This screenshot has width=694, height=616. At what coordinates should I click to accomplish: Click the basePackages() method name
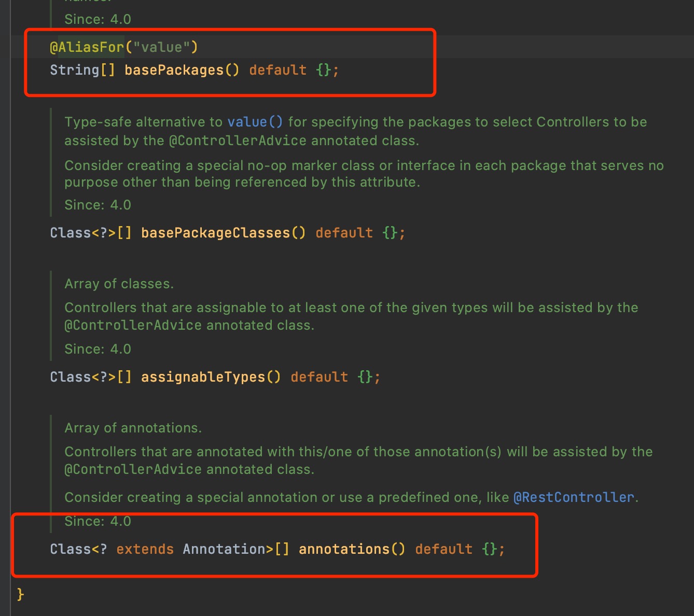pyautogui.click(x=182, y=70)
